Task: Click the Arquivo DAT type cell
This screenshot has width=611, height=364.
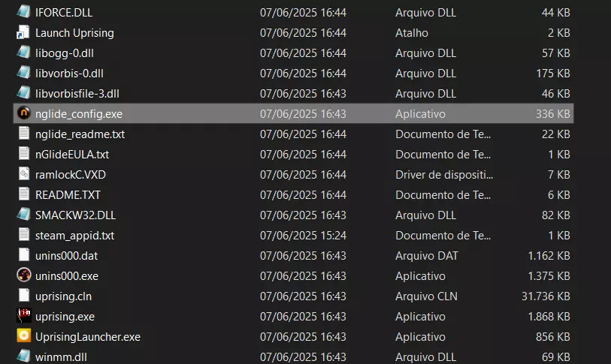Action: point(427,255)
